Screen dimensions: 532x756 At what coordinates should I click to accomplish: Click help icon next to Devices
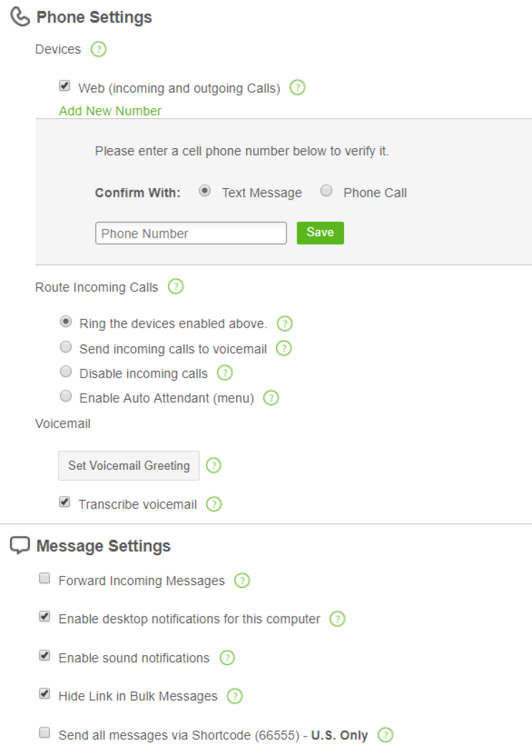[99, 49]
